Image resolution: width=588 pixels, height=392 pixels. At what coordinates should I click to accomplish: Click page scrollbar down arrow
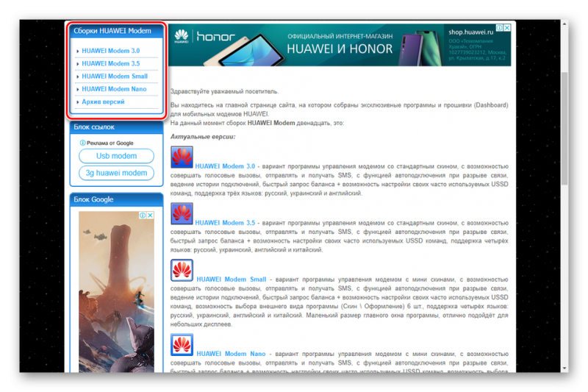(x=564, y=368)
